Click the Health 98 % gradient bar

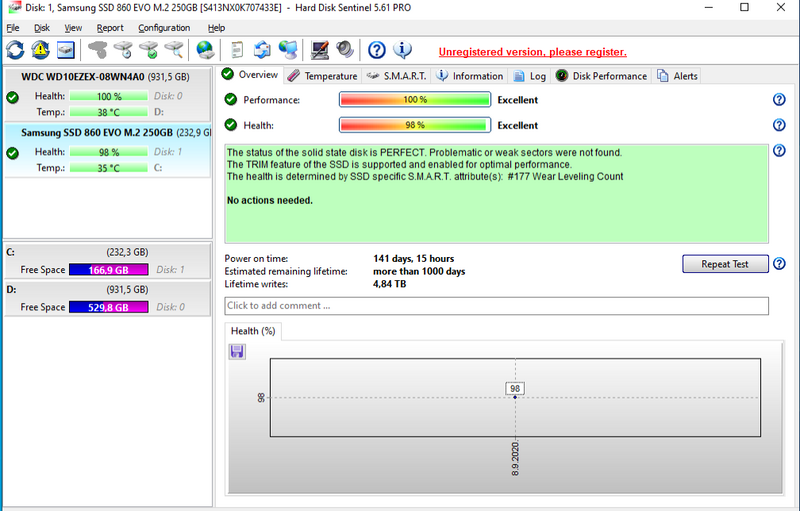point(415,125)
